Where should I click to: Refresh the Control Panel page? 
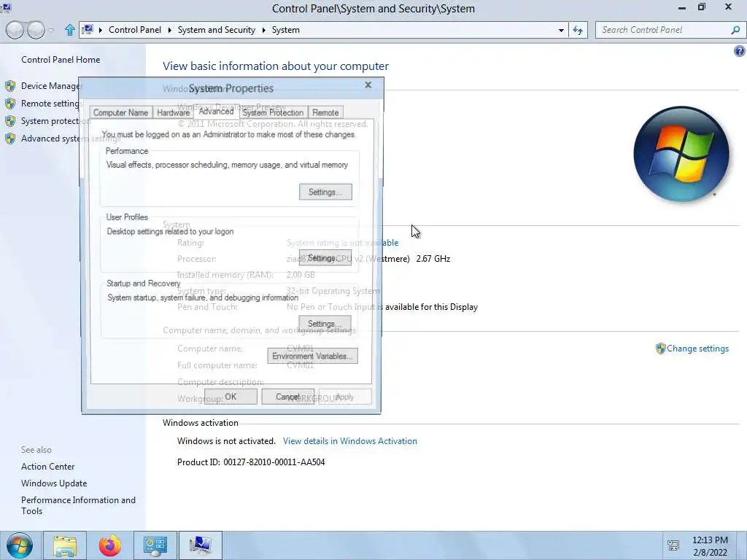pos(578,30)
